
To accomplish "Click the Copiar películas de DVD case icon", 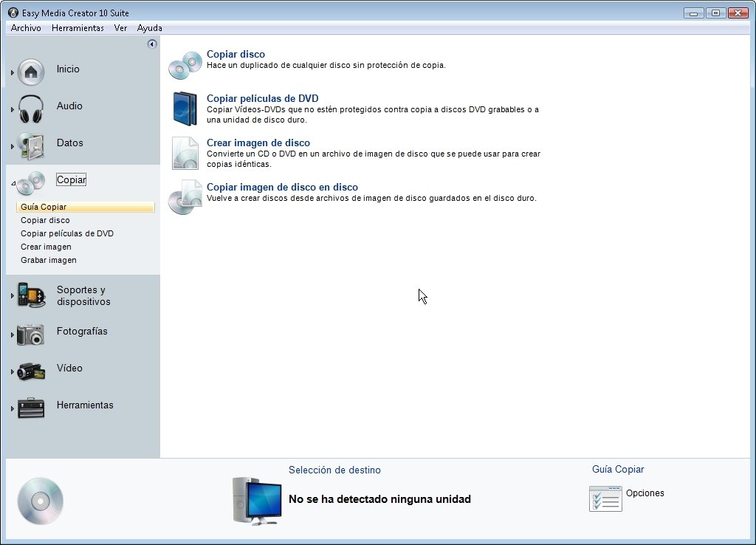I will pyautogui.click(x=185, y=109).
